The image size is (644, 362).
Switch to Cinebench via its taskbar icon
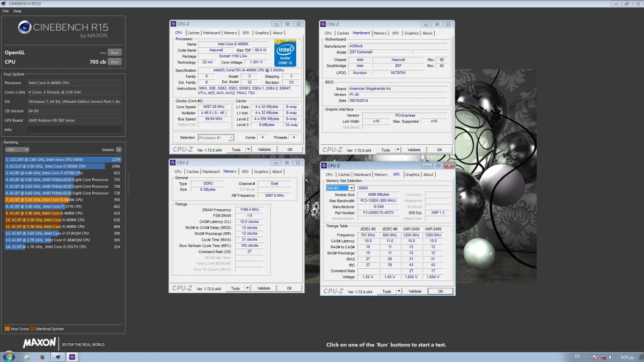(x=57, y=357)
